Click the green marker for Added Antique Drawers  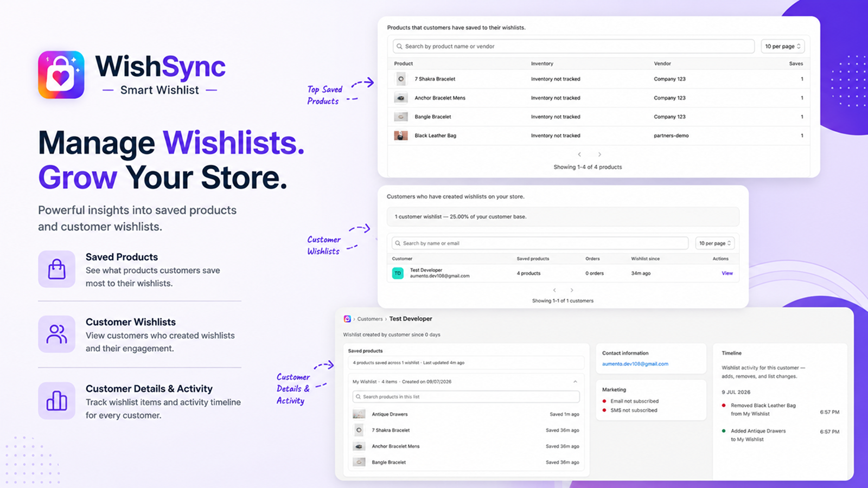pos(724,431)
